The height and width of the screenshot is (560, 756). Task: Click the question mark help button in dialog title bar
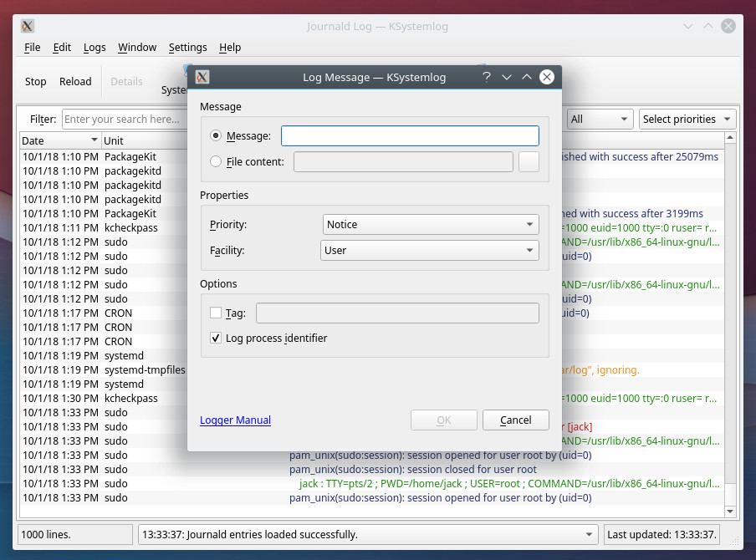487,77
